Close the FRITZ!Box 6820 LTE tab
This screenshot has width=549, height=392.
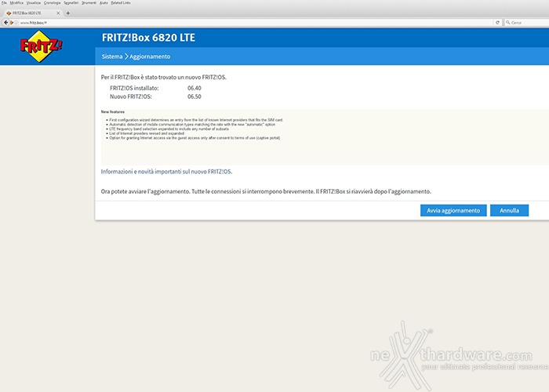(x=58, y=13)
